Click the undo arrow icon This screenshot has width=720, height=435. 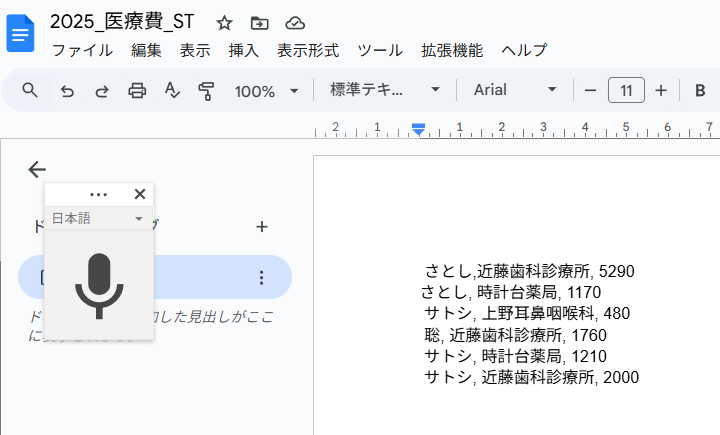pos(67,91)
